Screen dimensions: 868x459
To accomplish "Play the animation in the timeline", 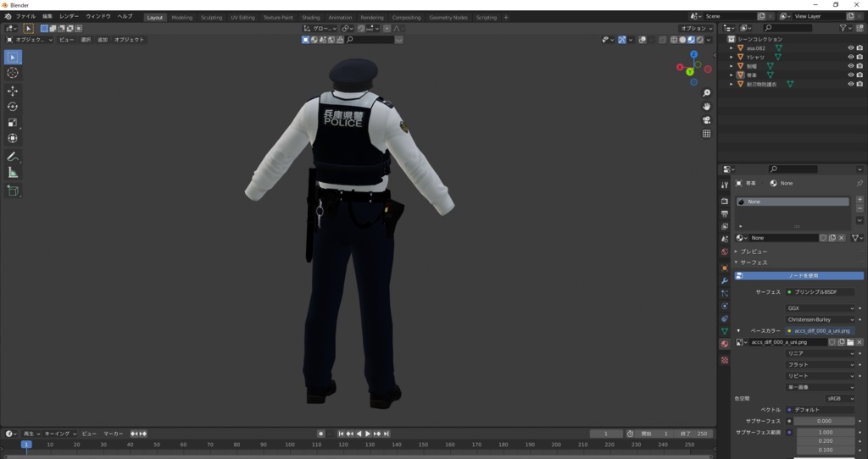I will click(x=368, y=434).
